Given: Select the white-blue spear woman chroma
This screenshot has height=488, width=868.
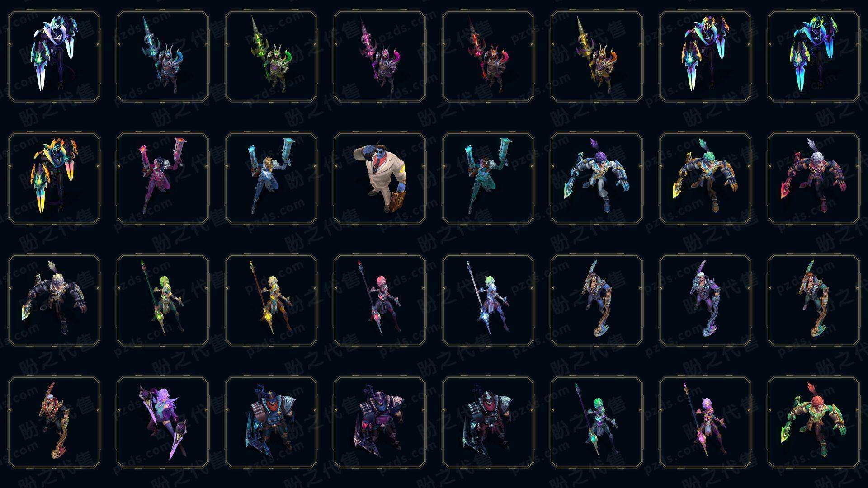Looking at the screenshot, I should click(488, 300).
